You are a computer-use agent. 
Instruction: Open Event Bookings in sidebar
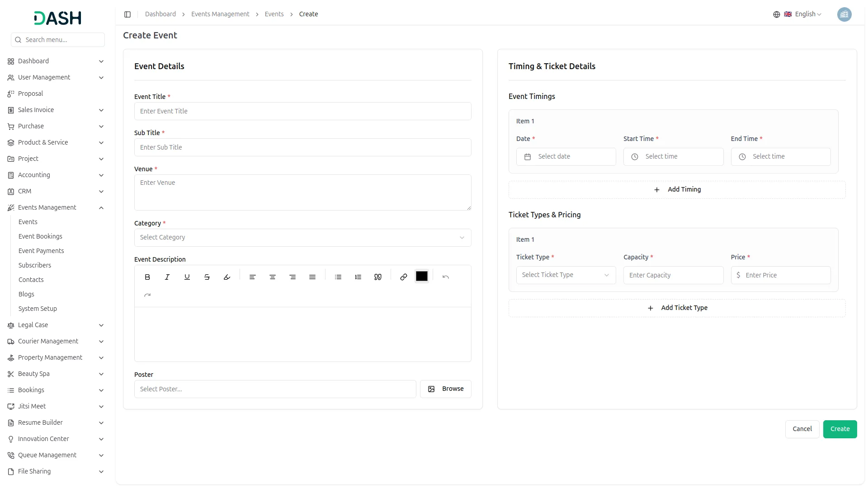pyautogui.click(x=40, y=236)
